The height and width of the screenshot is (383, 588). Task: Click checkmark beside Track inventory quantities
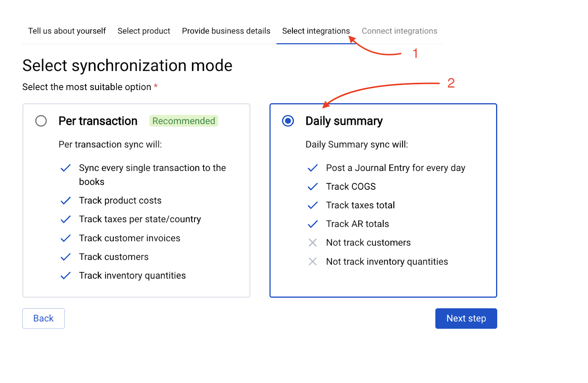(x=65, y=276)
